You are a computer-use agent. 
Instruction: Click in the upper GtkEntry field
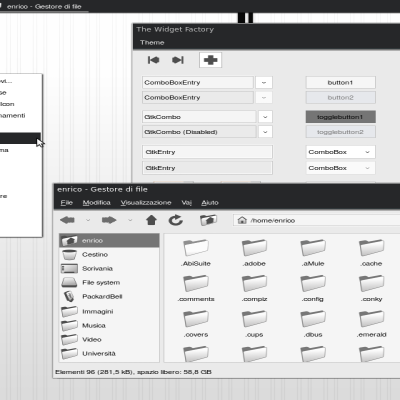[207, 152]
